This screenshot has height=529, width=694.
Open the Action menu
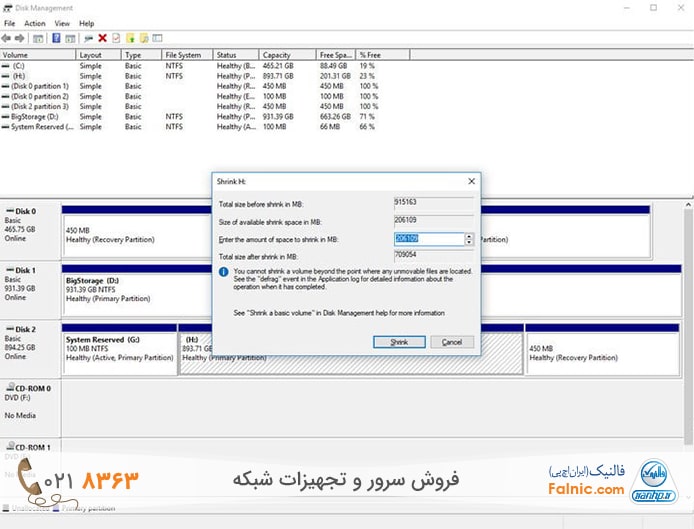point(35,23)
